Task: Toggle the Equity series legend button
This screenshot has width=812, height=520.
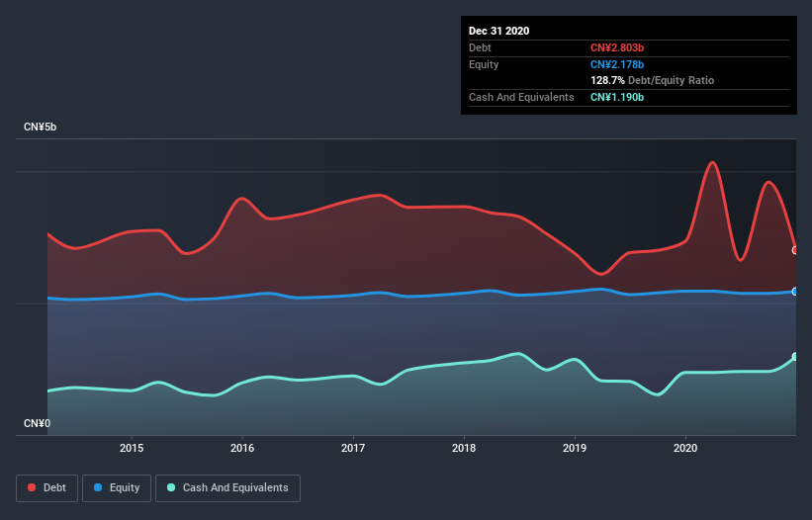Action: point(117,488)
